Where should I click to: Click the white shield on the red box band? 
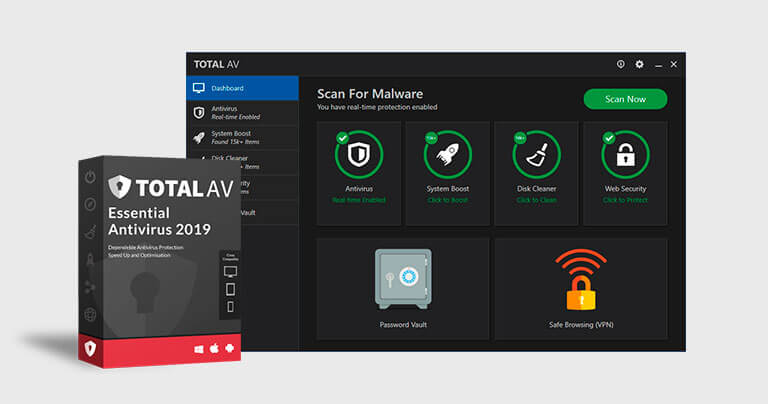point(90,349)
